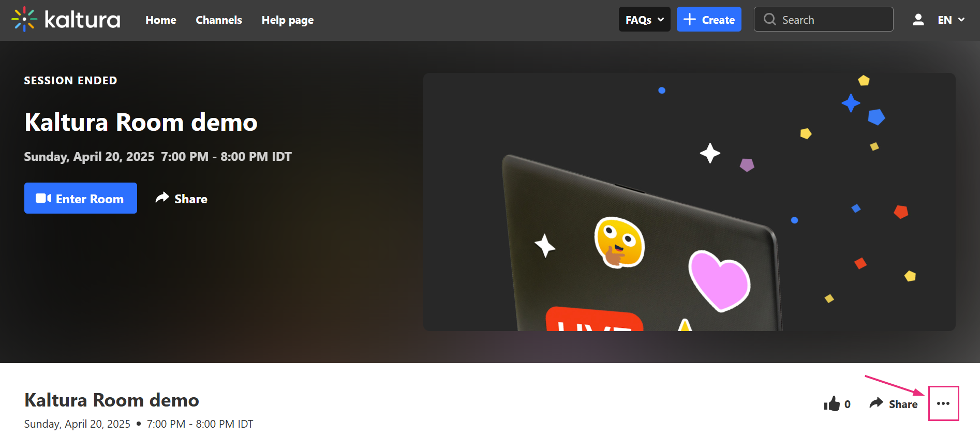980x436 pixels.
Task: Share the session from the hero banner
Action: [182, 199]
